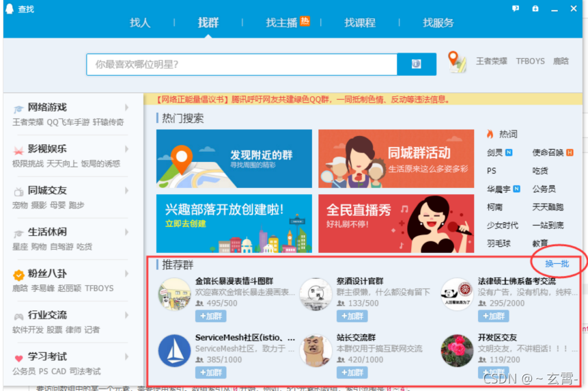Click the lock icon in title bar

pos(535,8)
